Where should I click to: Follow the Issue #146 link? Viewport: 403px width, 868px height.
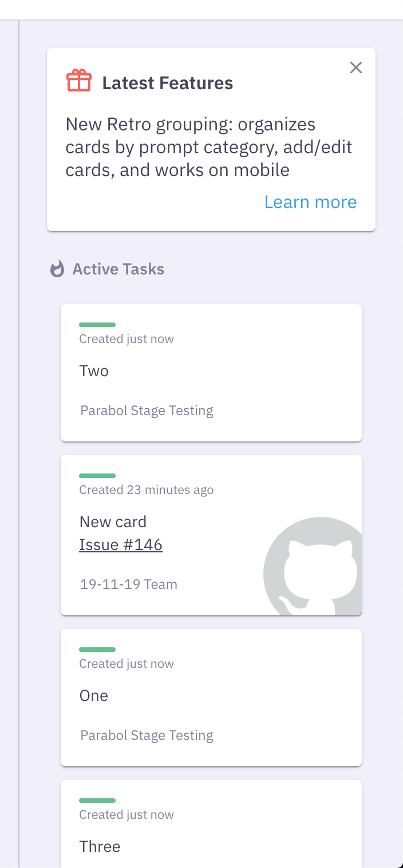coord(120,544)
